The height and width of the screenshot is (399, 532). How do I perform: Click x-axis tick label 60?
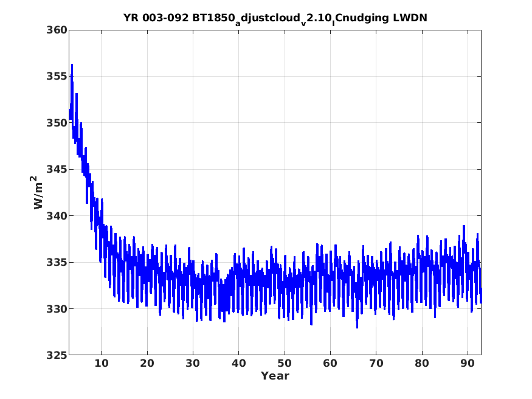(x=331, y=363)
